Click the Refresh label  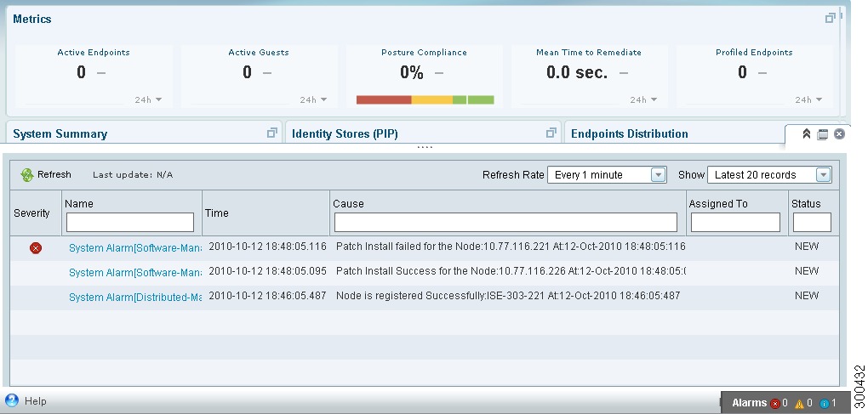54,174
